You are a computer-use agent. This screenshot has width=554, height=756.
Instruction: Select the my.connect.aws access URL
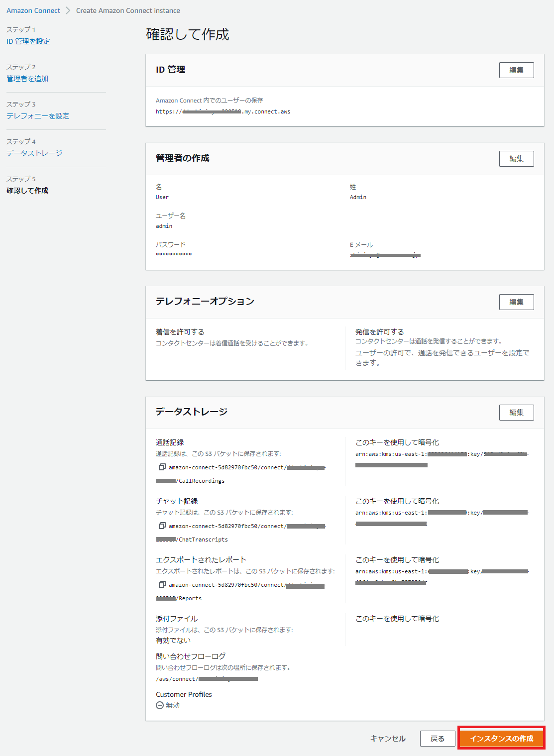point(223,111)
